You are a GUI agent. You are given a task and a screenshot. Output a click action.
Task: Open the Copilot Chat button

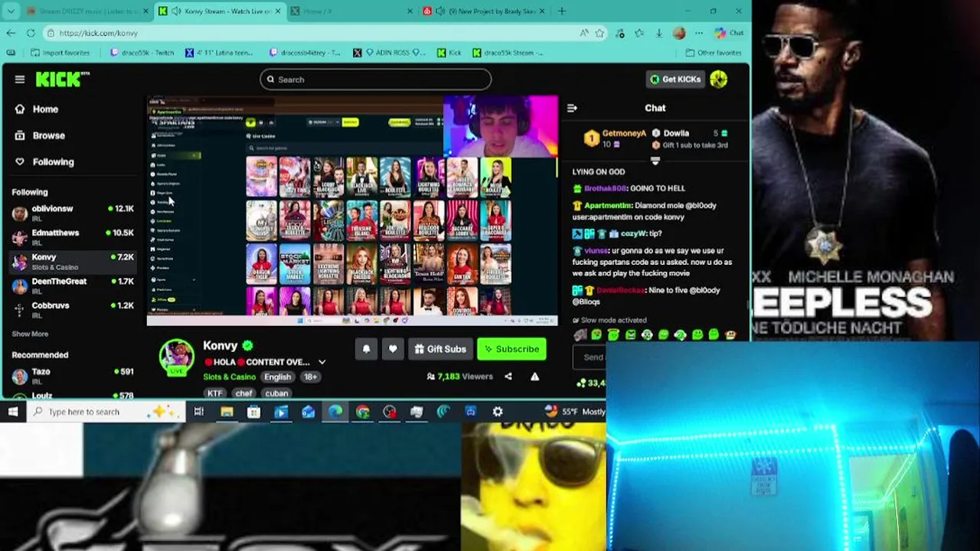729,33
